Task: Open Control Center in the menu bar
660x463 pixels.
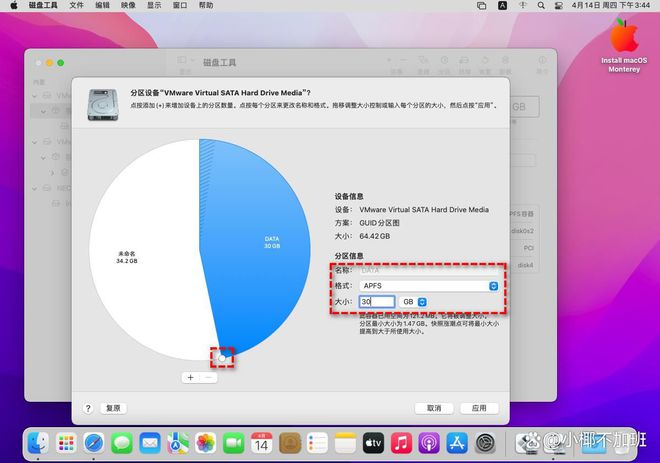Action: click(x=559, y=5)
